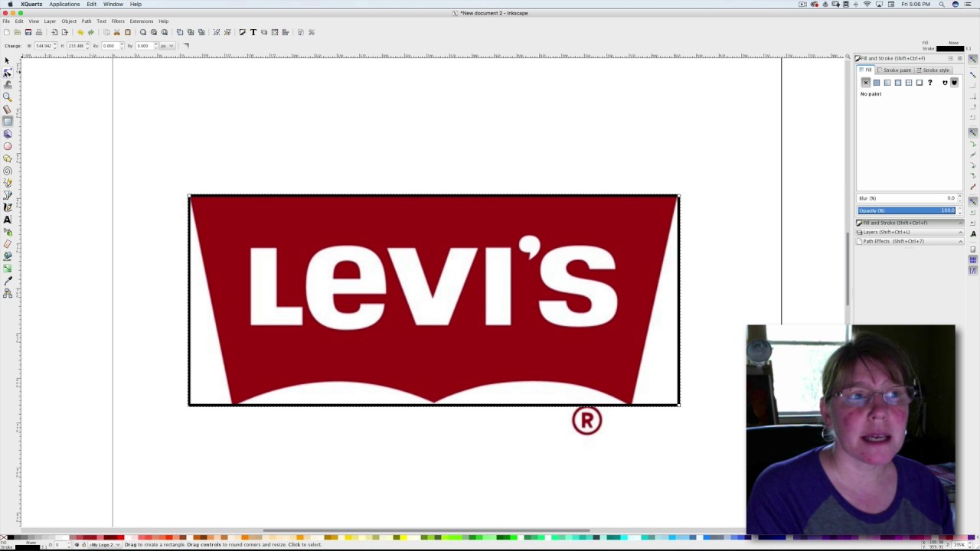Screen dimensions: 980x551
Task: Click the black stroke color indicator
Action: [x=950, y=49]
